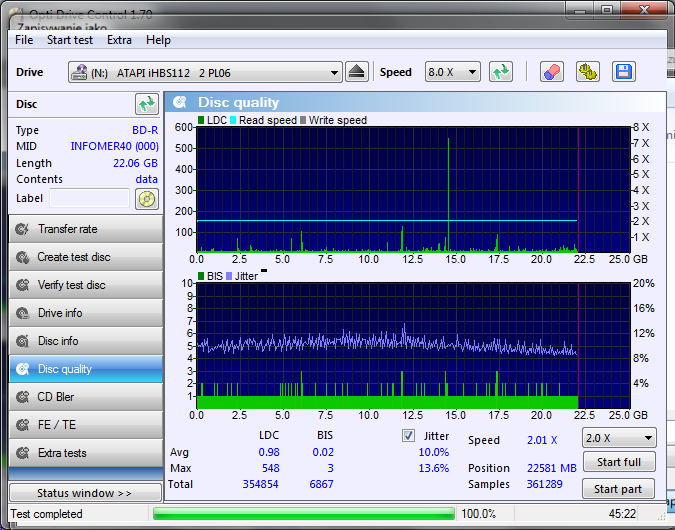This screenshot has height=530, width=675.
Task: Click the disc Type value BD-R
Action: pyautogui.click(x=145, y=130)
